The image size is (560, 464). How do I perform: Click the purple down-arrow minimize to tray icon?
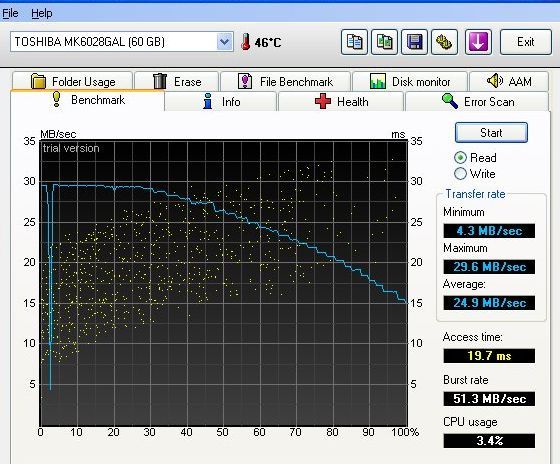[478, 42]
